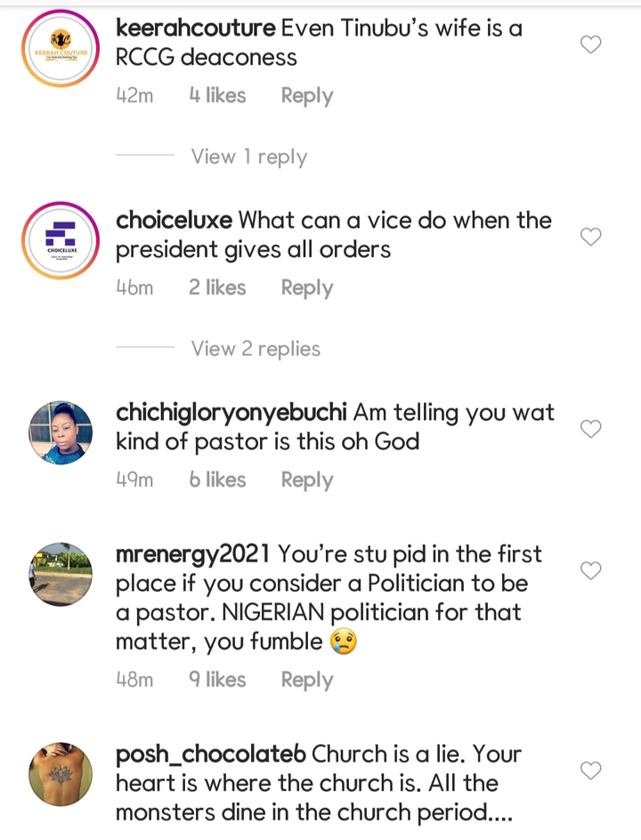Open choiceluxe's profile avatar
Image resolution: width=641 pixels, height=840 pixels.
click(61, 240)
